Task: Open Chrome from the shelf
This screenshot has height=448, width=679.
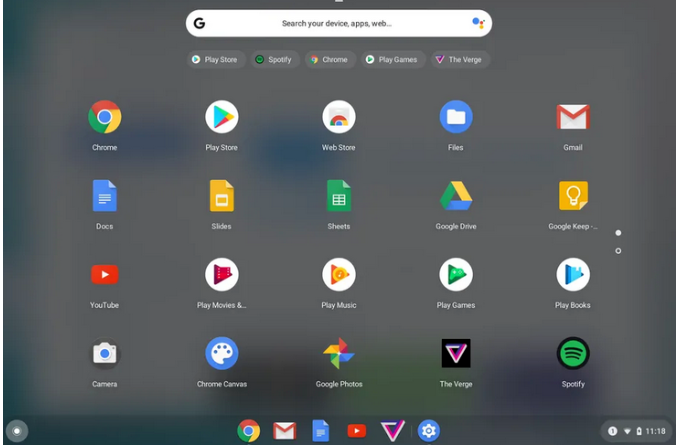Action: tap(249, 431)
